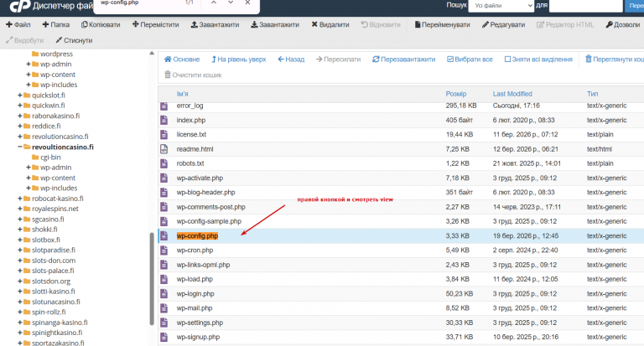Click folder tree scroll-up arrow
Image resolution: width=644 pixels, height=346 pixels.
152,54
